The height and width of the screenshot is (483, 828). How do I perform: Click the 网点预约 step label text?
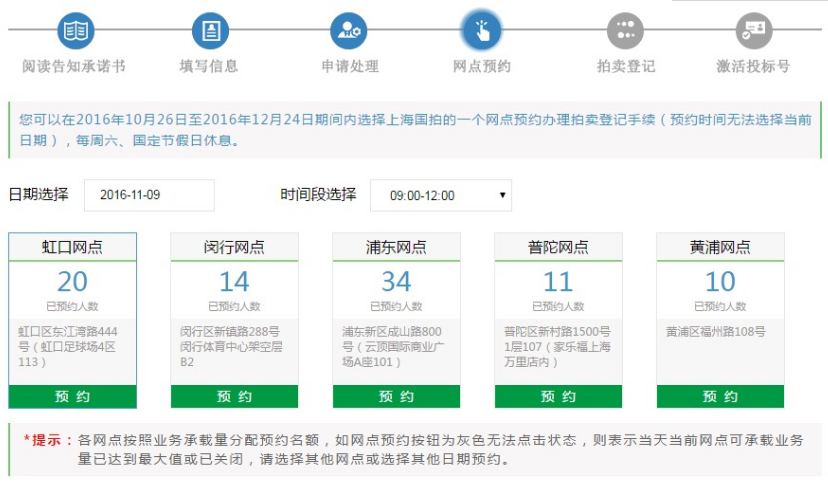481,67
